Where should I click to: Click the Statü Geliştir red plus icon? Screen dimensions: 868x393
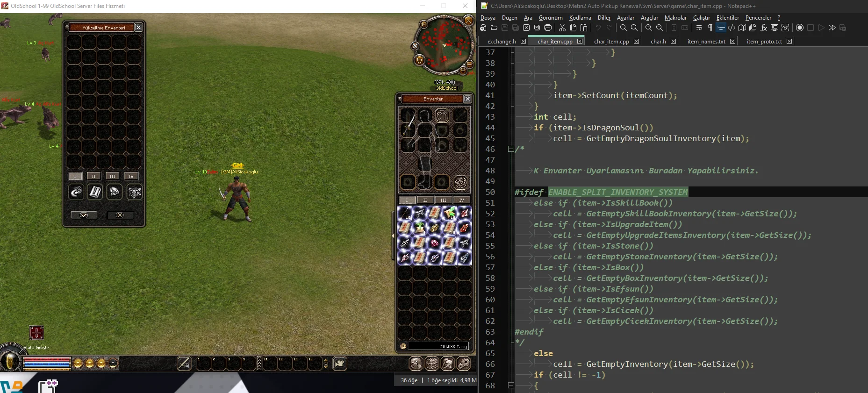pyautogui.click(x=36, y=333)
